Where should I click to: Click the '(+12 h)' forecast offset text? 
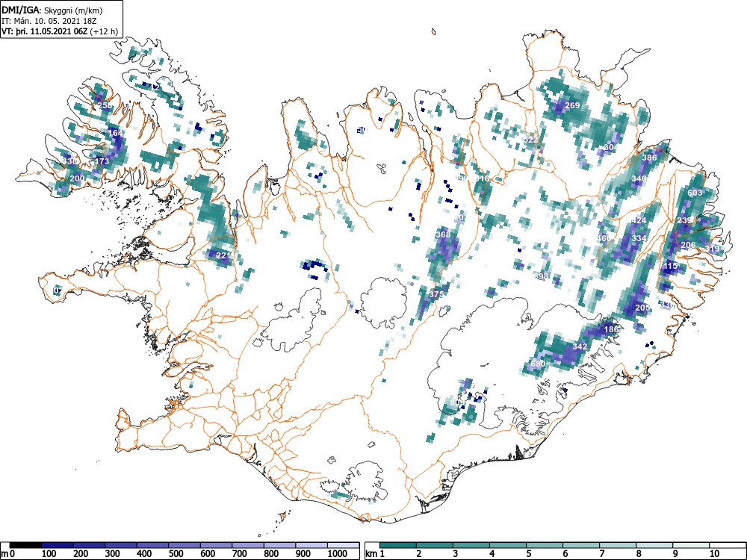coord(104,31)
